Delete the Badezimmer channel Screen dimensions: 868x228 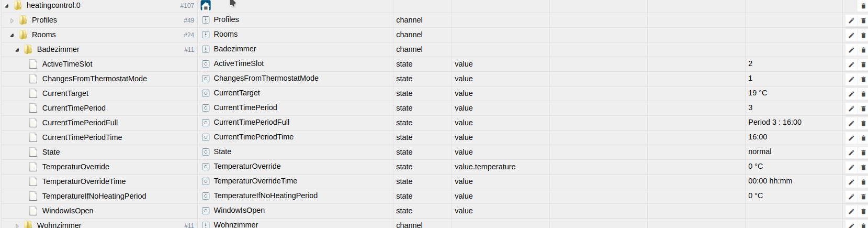[863, 50]
